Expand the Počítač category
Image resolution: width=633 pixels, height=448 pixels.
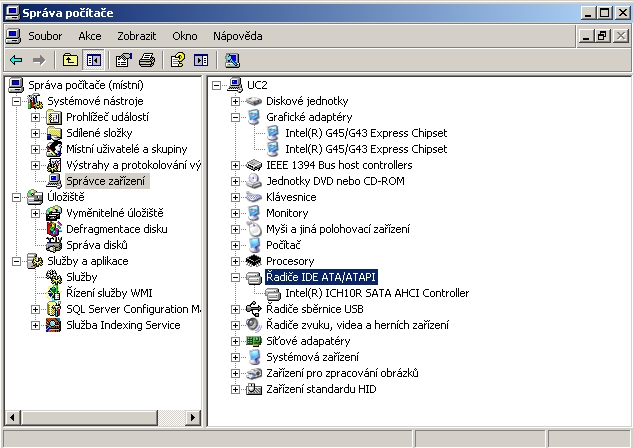[235, 245]
